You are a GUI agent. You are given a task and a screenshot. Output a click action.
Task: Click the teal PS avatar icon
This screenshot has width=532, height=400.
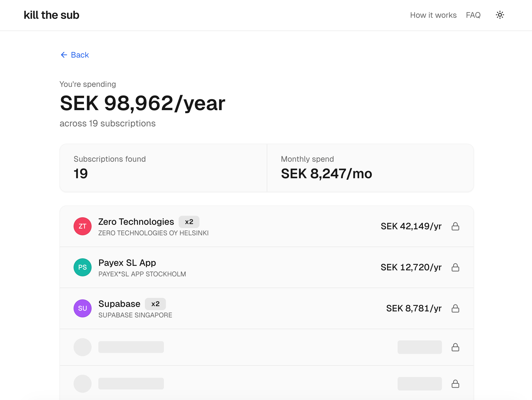pyautogui.click(x=82, y=267)
